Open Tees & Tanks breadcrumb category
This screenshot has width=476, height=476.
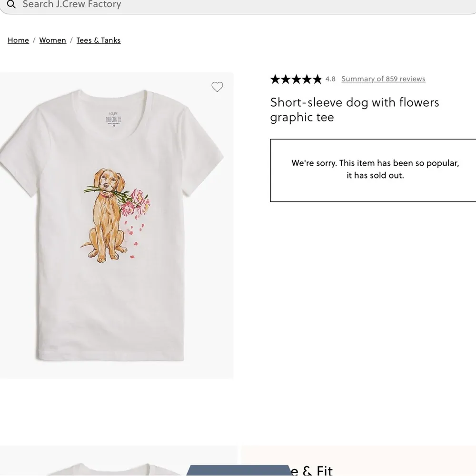99,40
